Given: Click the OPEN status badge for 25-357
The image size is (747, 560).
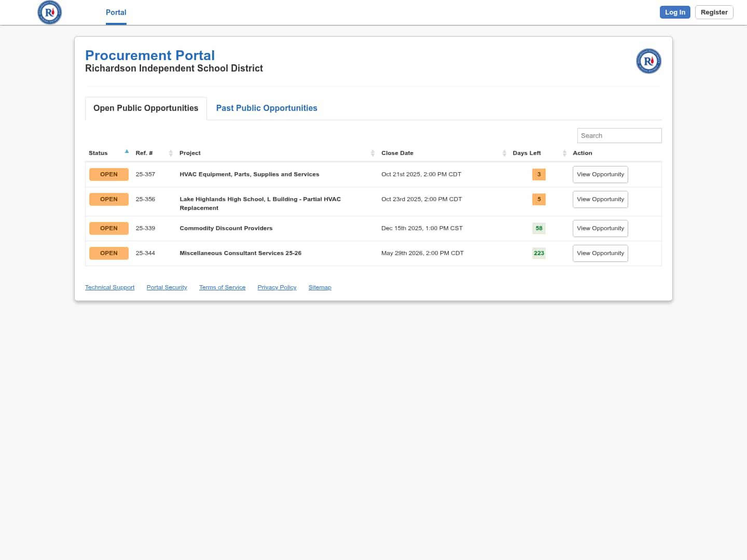Looking at the screenshot, I should tap(109, 174).
